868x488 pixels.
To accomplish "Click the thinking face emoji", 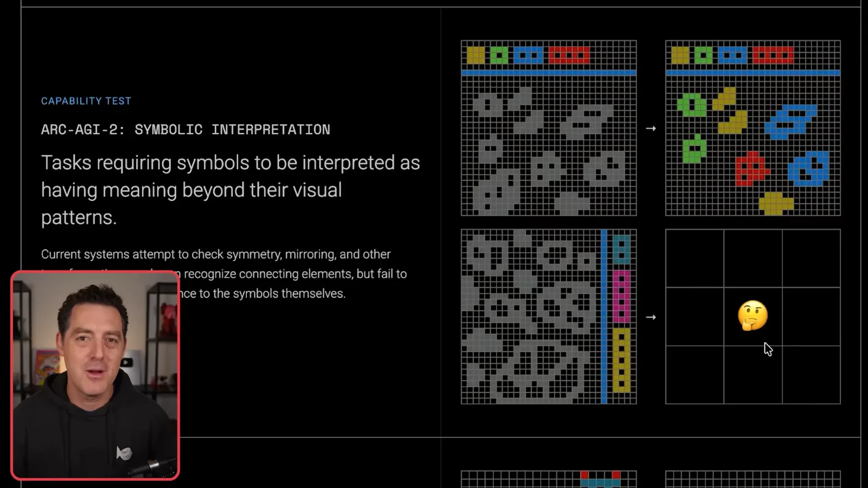I will pyautogui.click(x=752, y=315).
